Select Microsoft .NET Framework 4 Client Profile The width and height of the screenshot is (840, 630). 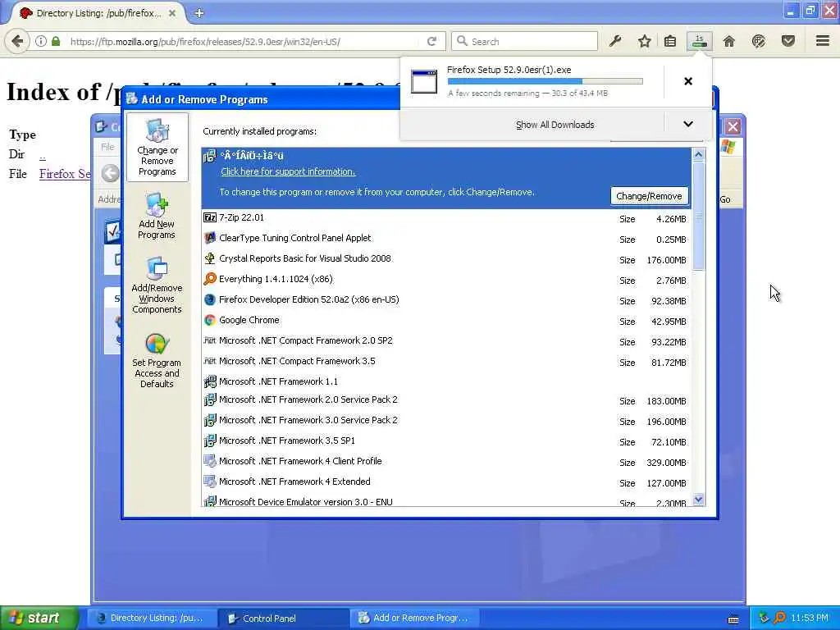pos(446,462)
